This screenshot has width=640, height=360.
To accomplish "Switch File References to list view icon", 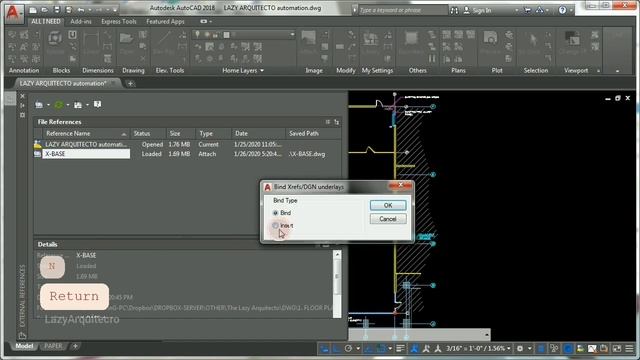I will point(328,122).
